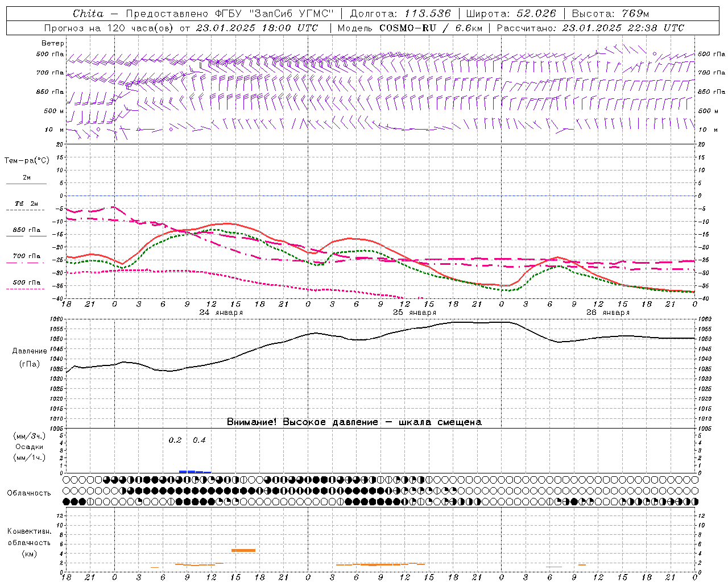
Task: Click the date label "24 января"
Action: (x=221, y=313)
